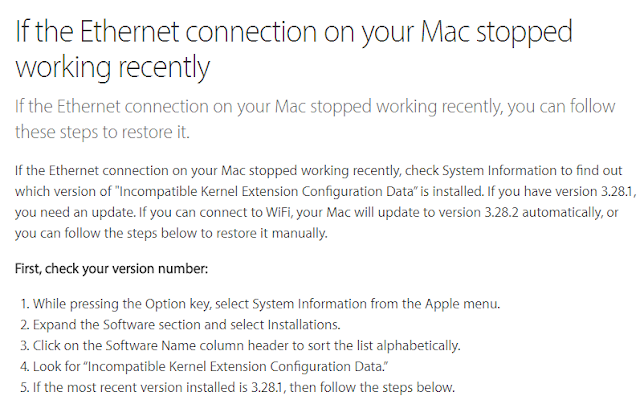Click step 1 about pressing the Option key

260,304
